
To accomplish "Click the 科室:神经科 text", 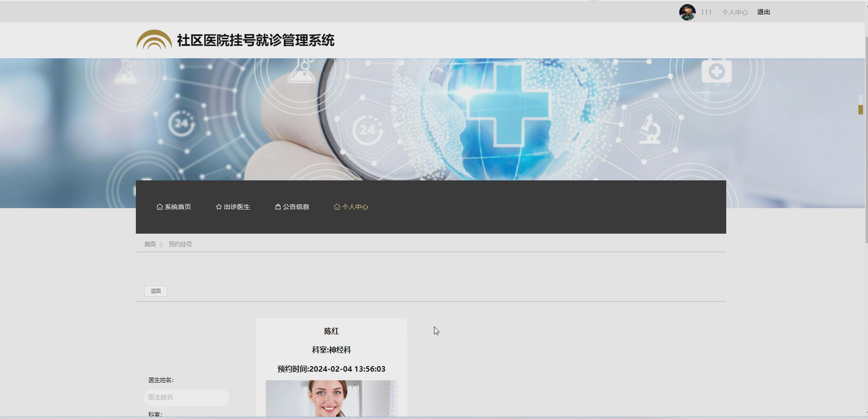I will [331, 350].
